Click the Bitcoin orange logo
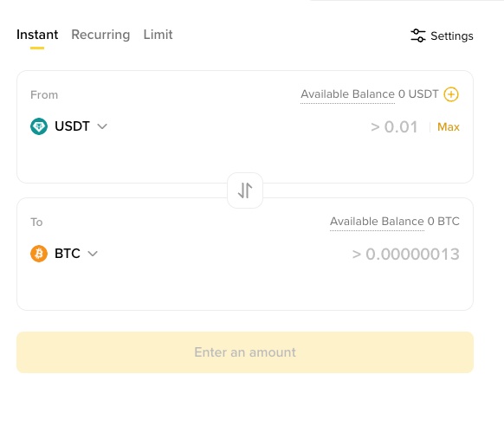Screen dimensions: 504x432 (39, 254)
